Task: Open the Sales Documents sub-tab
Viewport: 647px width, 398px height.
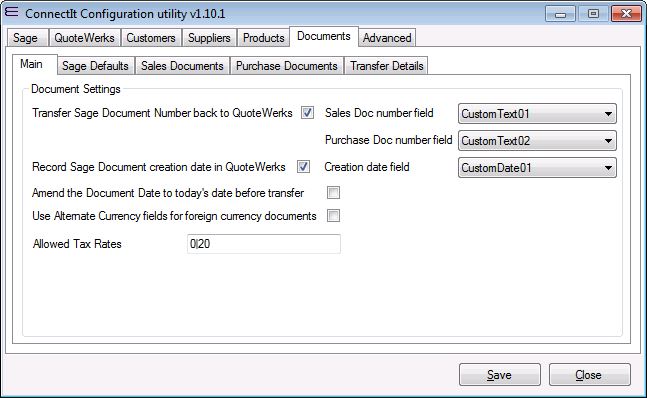Action: point(182,66)
